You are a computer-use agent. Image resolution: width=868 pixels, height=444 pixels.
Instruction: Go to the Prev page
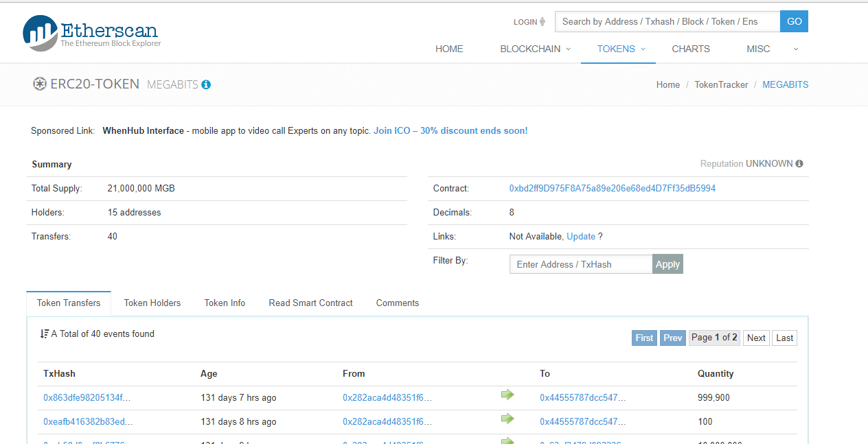pos(673,338)
